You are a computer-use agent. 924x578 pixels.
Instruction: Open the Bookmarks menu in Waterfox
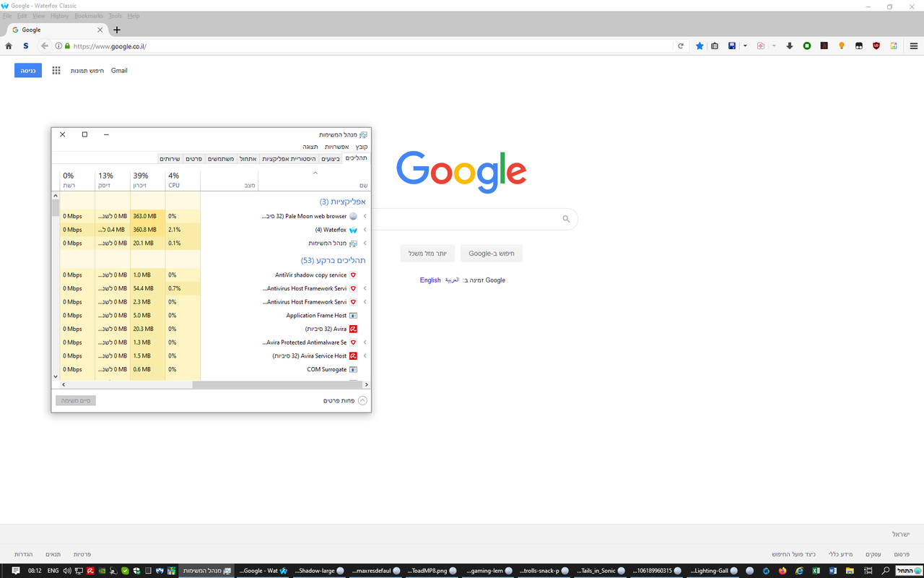click(x=89, y=15)
